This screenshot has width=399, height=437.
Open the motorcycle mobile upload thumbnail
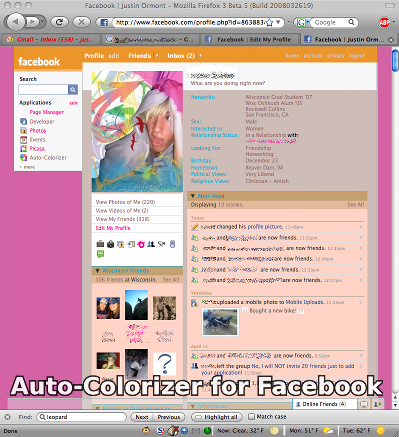(x=220, y=322)
